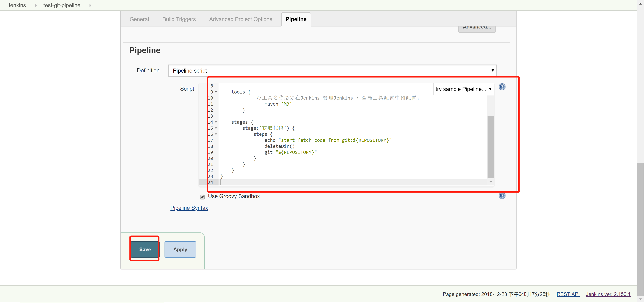Open help for Use Groovy Sandbox
The image size is (644, 303).
pyautogui.click(x=502, y=196)
